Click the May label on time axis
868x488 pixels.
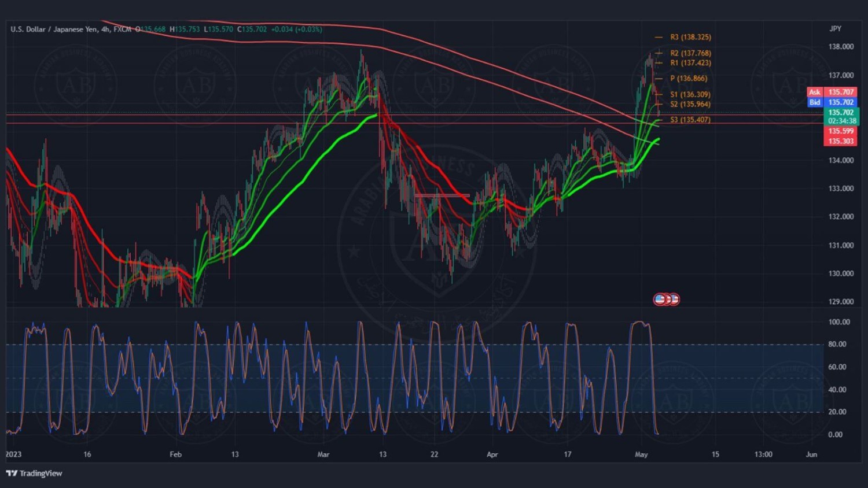pyautogui.click(x=641, y=454)
